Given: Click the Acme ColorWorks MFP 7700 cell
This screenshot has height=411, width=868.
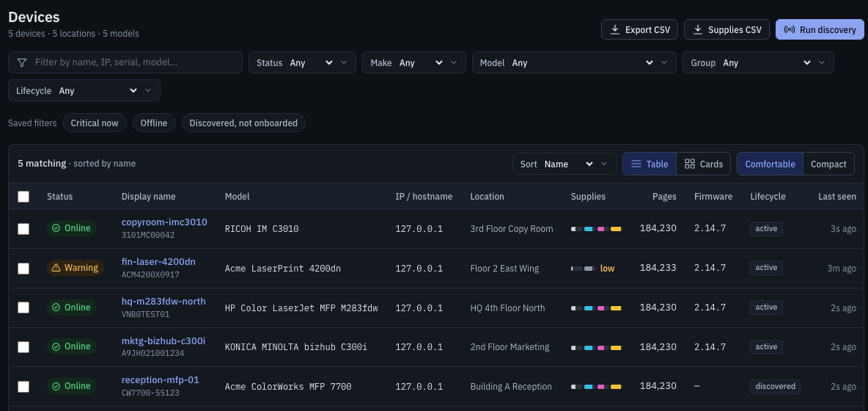Looking at the screenshot, I should [288, 387].
